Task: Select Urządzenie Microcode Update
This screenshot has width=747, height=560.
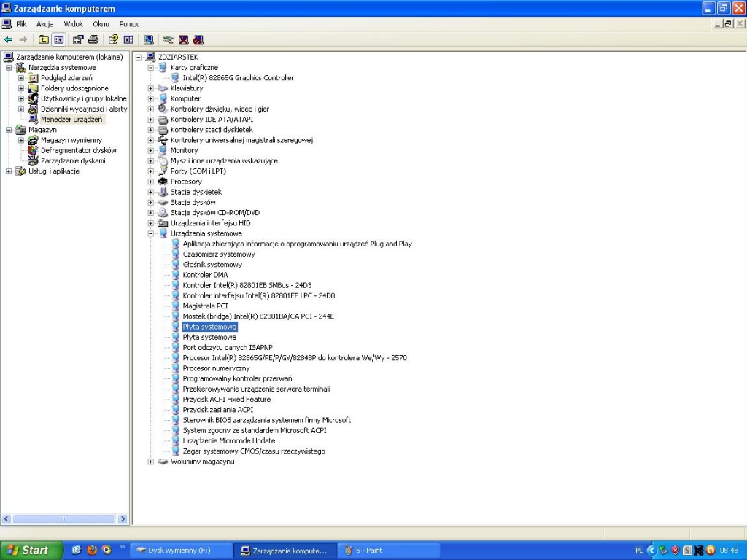Action: [229, 440]
